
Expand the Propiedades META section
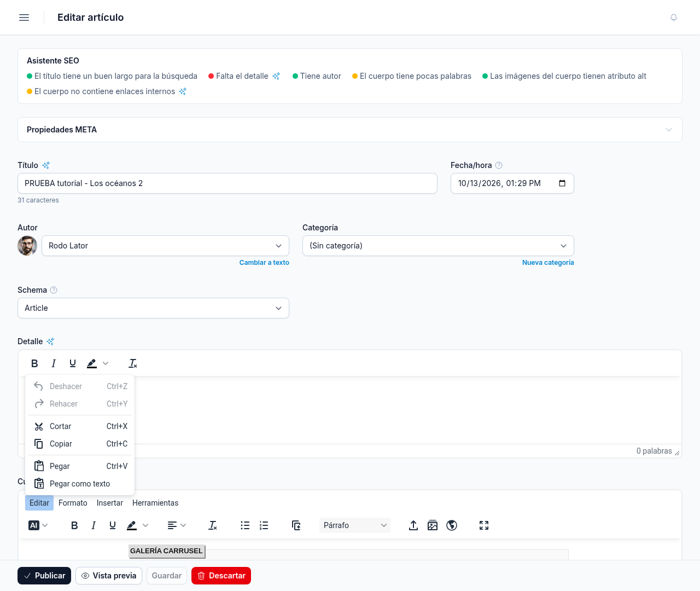coord(350,130)
